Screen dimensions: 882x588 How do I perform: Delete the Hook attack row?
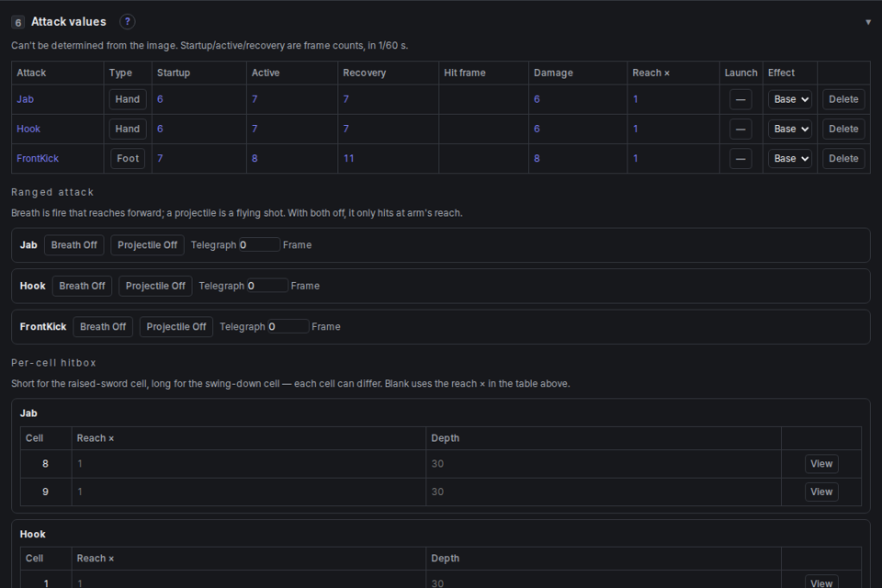[843, 129]
